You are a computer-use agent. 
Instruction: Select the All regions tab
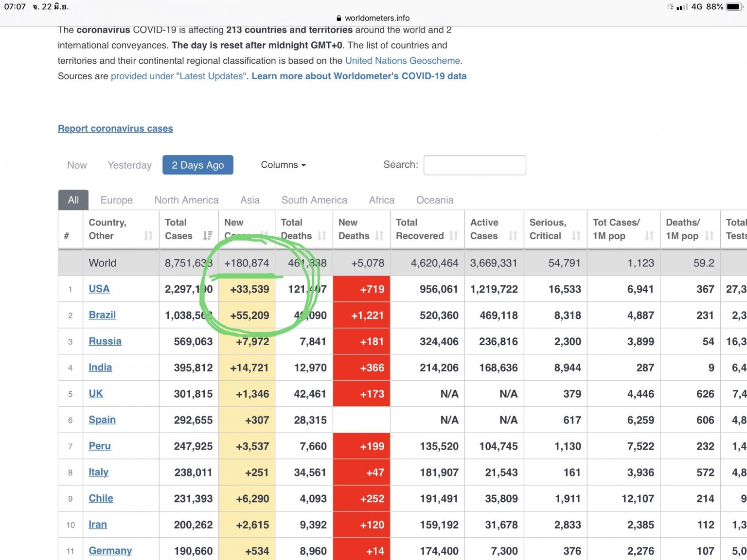pyautogui.click(x=73, y=200)
